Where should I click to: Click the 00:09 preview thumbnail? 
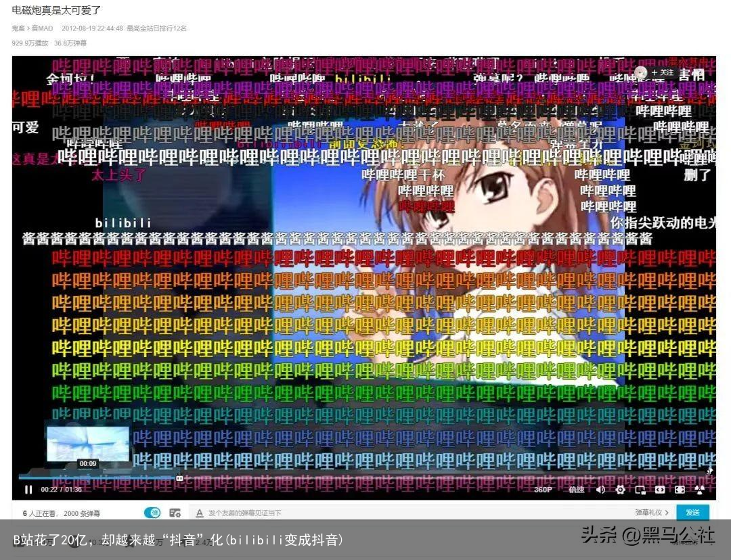pyautogui.click(x=87, y=445)
